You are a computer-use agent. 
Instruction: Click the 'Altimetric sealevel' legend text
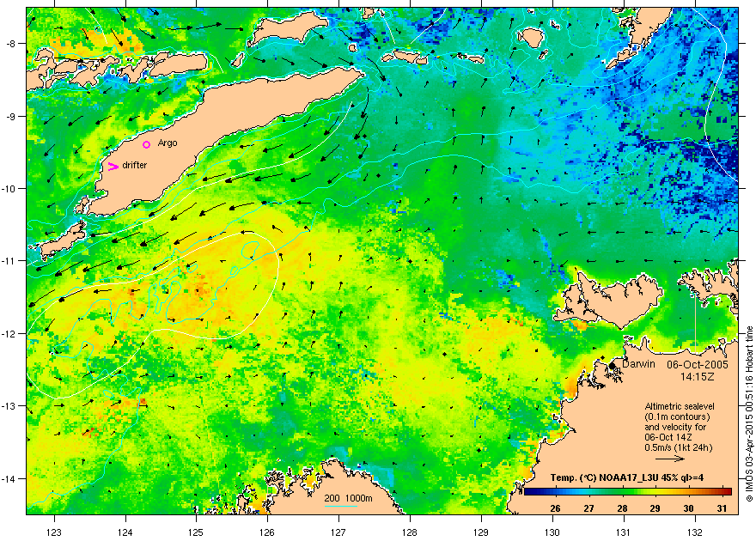coord(680,406)
